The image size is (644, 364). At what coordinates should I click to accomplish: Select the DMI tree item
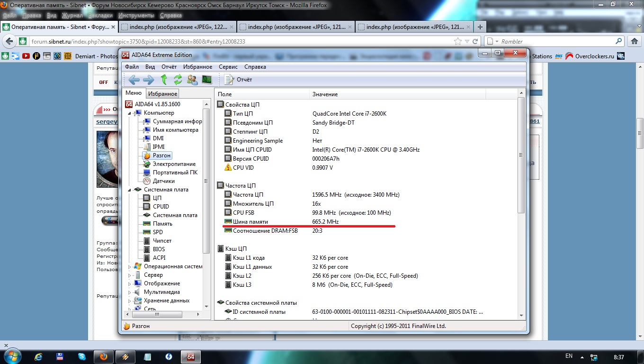(x=153, y=138)
